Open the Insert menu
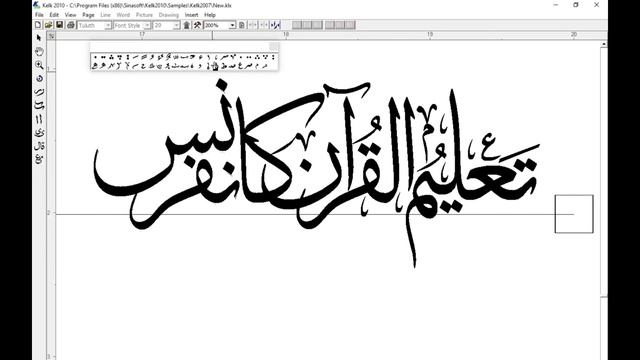Image resolution: width=640 pixels, height=360 pixels. pyautogui.click(x=191, y=15)
